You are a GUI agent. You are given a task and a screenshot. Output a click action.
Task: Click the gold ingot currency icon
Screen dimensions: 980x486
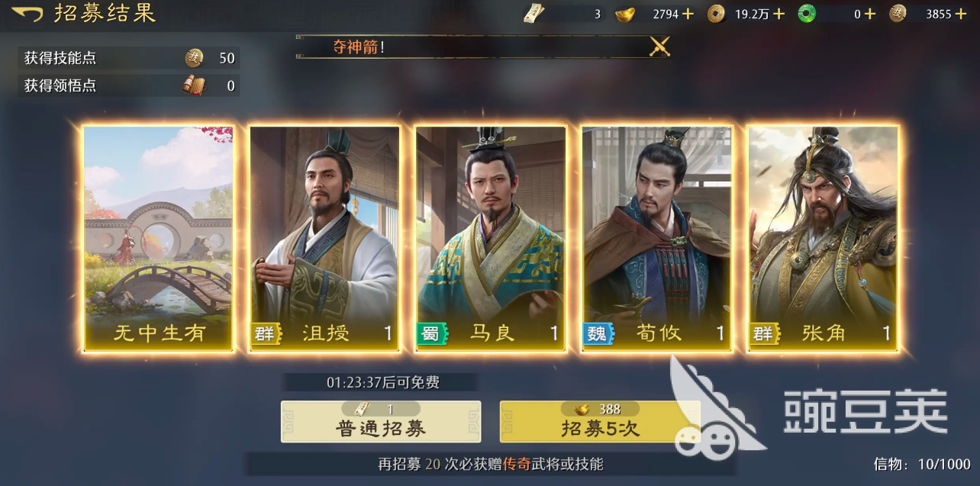(625, 14)
